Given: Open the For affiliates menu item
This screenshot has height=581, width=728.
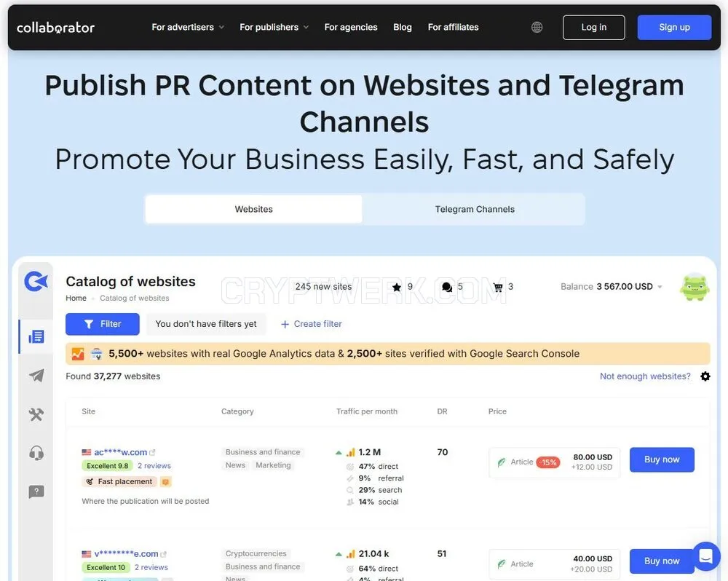Looking at the screenshot, I should [x=453, y=28].
